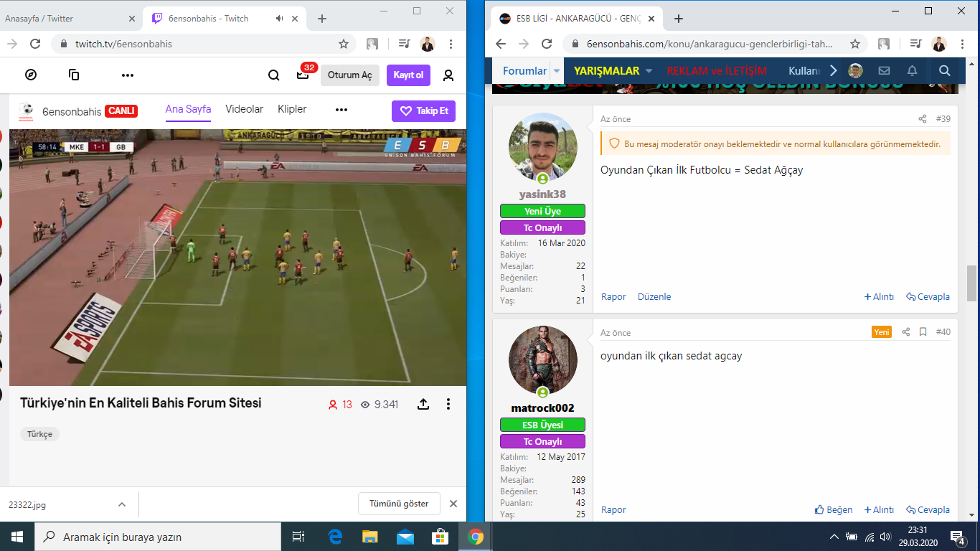Screen dimensions: 980x551
Task: Click the share icon below the stream
Action: [x=423, y=404]
